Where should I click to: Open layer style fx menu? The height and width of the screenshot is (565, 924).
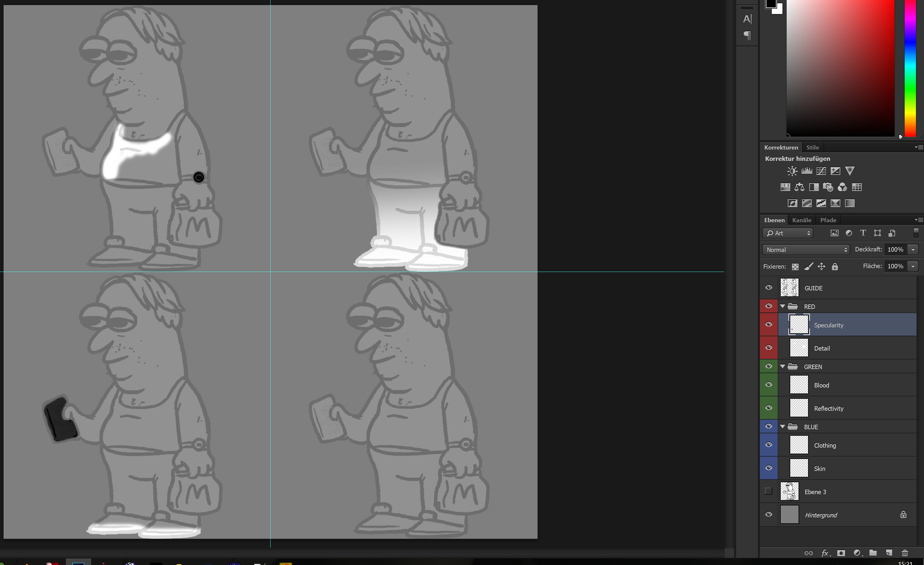point(824,552)
